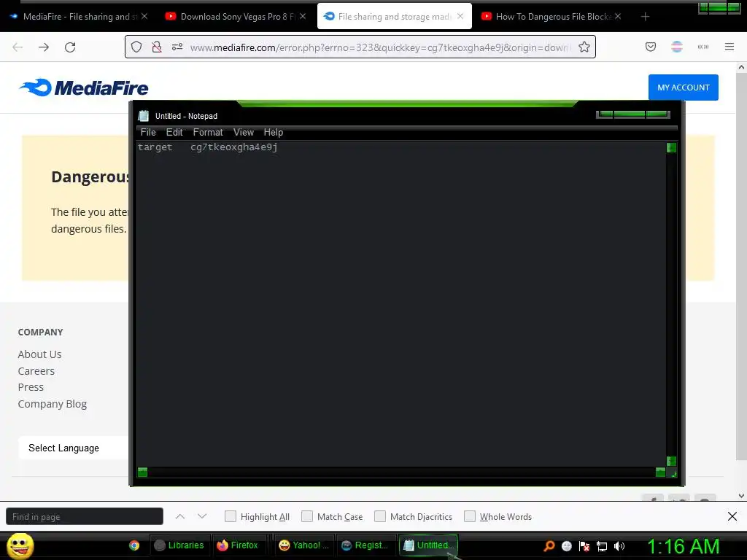Viewport: 747px width, 560px height.
Task: Close the Download Sony Vegas Pro 8 tab
Action: coord(303,16)
